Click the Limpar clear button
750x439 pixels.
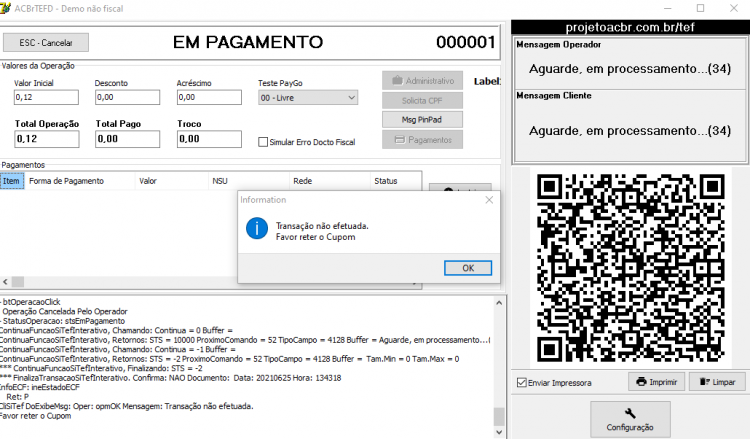pyautogui.click(x=717, y=382)
